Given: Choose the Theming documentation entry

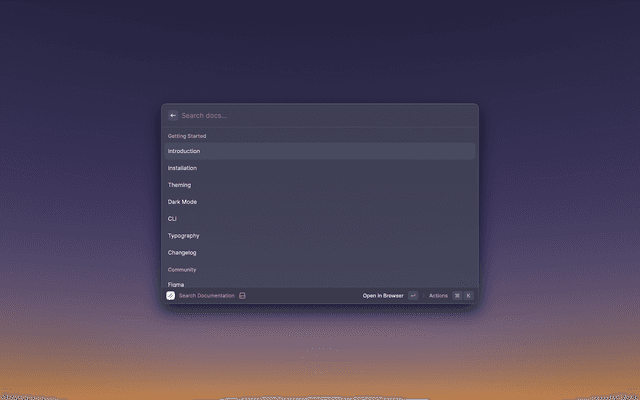Looking at the screenshot, I should click(x=179, y=185).
